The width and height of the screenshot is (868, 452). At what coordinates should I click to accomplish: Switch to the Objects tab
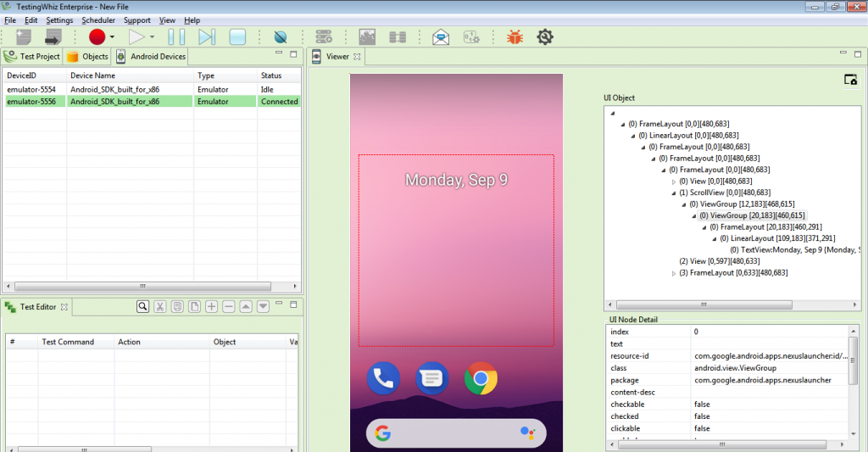(x=87, y=57)
